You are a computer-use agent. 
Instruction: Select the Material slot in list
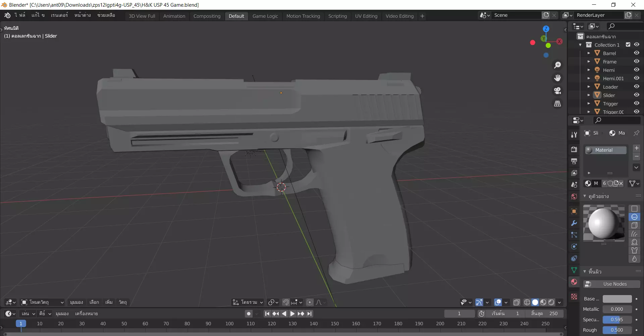pos(606,150)
